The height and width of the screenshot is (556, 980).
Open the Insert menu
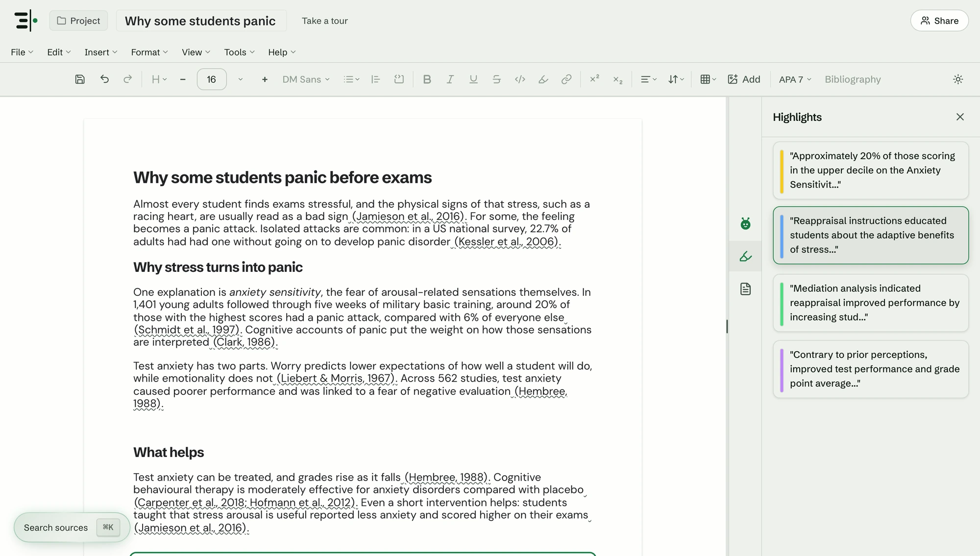(x=101, y=52)
